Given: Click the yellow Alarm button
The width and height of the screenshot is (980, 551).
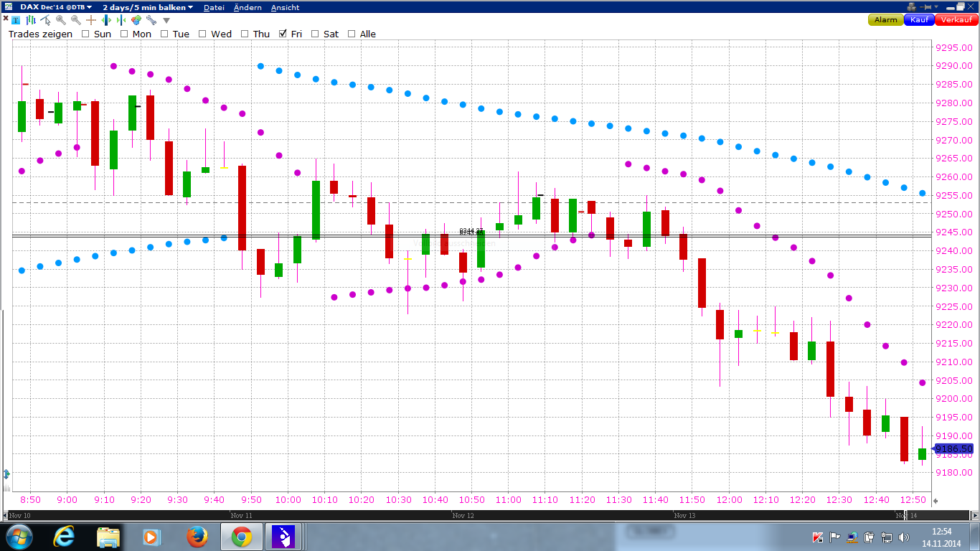Looking at the screenshot, I should [885, 20].
